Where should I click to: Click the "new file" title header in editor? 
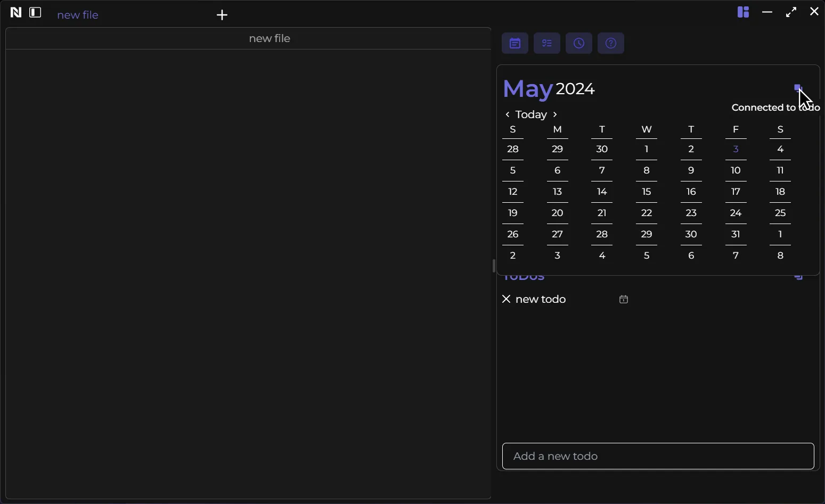(x=269, y=39)
